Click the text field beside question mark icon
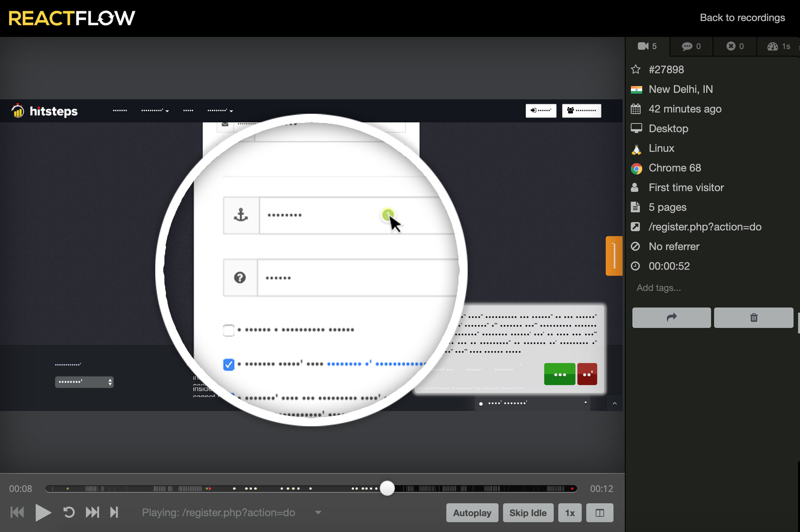 358,278
